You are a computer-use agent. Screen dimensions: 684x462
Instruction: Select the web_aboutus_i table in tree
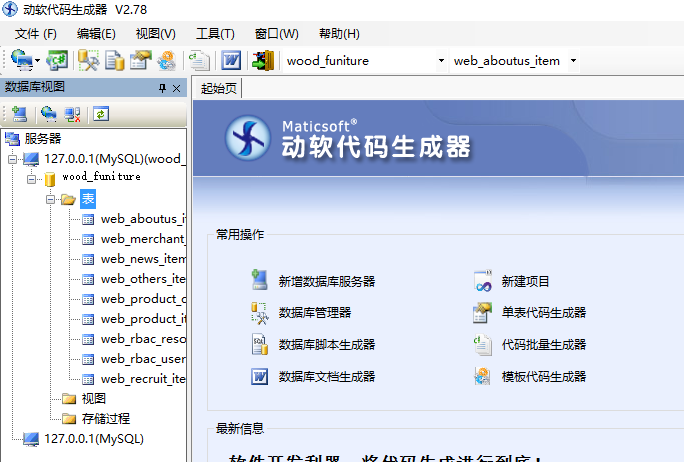(143, 219)
